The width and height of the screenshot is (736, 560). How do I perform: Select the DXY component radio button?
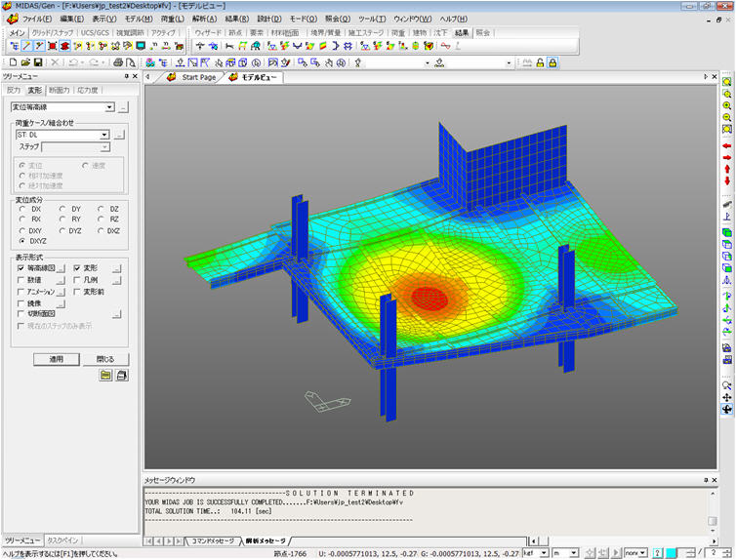click(x=22, y=231)
